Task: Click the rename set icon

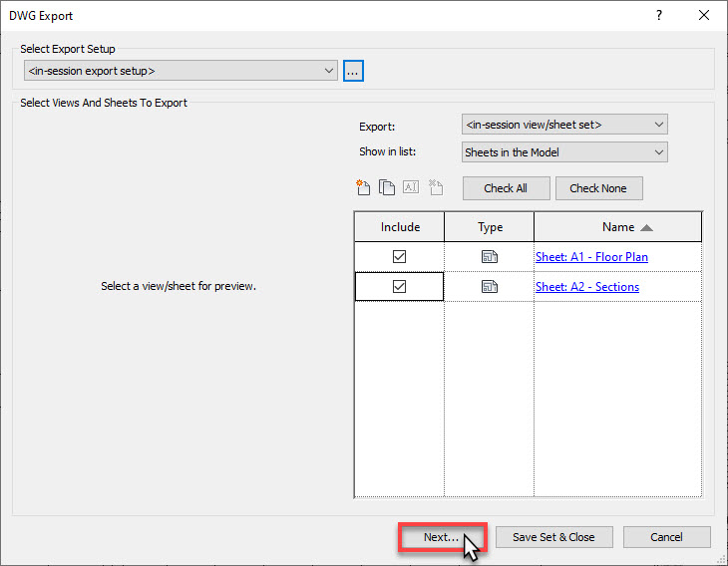Action: 411,187
